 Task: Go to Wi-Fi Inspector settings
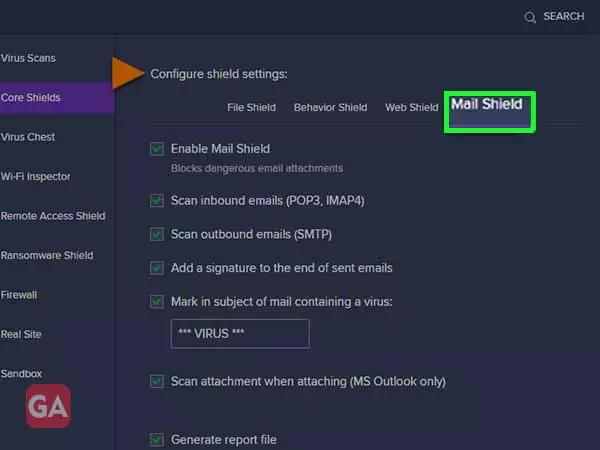(x=35, y=176)
